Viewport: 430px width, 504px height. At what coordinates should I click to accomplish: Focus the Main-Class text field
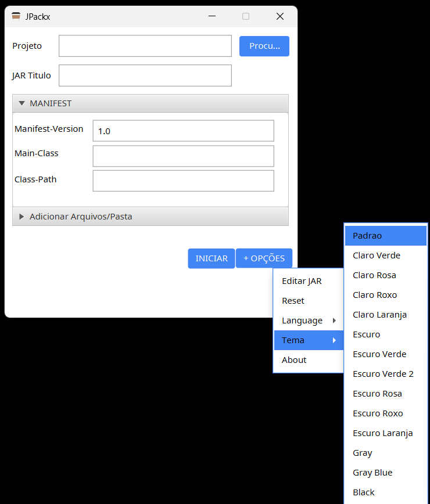coord(183,156)
